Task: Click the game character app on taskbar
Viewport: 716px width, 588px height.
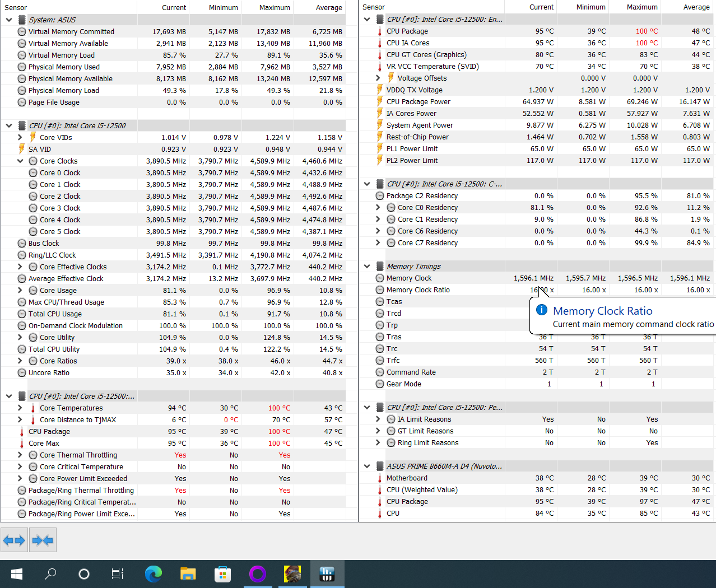Action: 292,574
